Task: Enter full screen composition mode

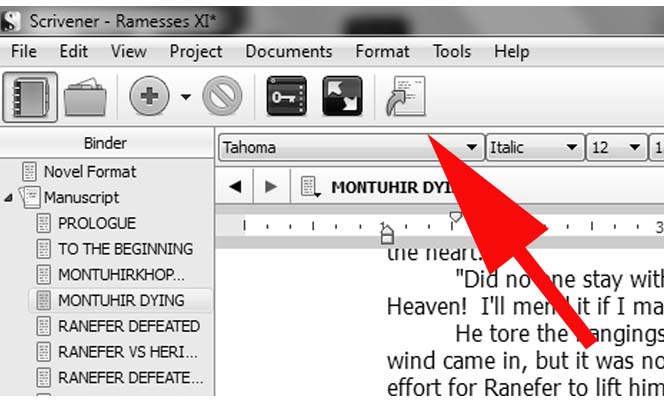Action: [342, 97]
